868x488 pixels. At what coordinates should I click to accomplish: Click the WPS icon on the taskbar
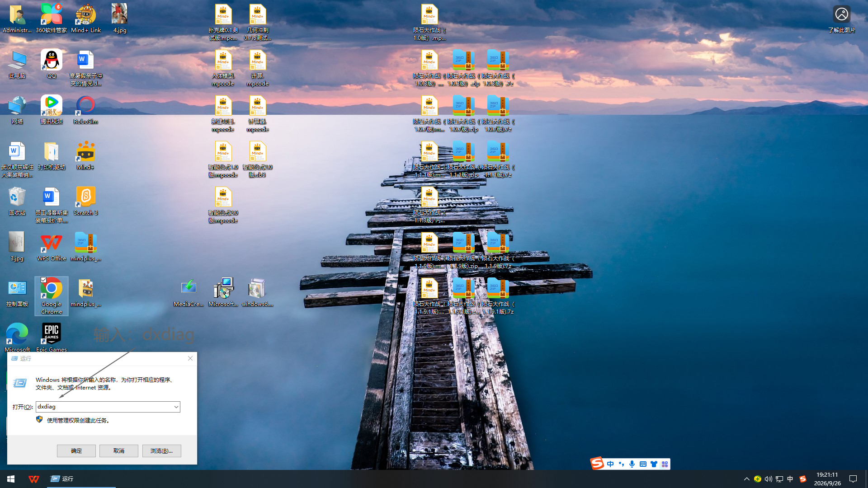pyautogui.click(x=34, y=479)
